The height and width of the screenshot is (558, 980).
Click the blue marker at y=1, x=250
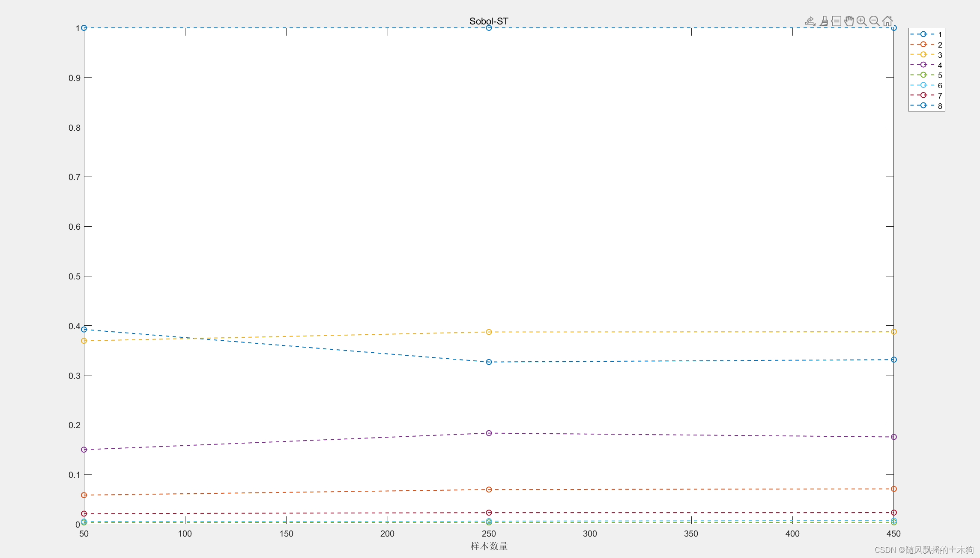click(489, 28)
